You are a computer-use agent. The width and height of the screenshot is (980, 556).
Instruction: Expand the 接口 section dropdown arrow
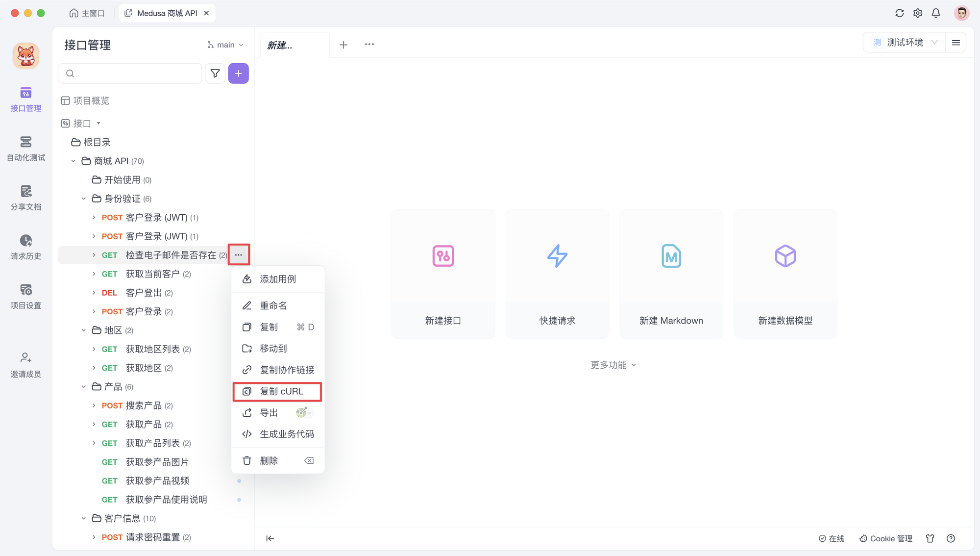tap(98, 124)
